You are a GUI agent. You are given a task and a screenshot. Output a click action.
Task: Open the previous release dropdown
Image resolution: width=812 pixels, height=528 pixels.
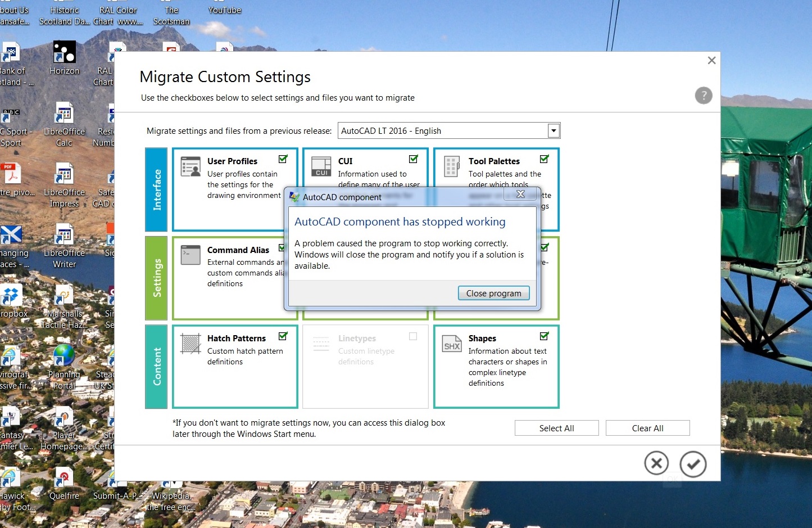[553, 130]
